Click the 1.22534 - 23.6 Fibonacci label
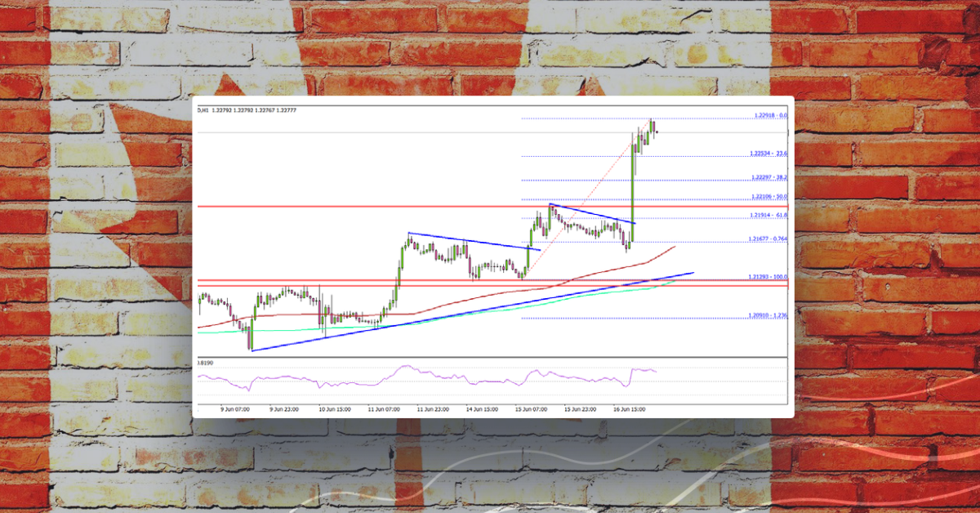Viewport: 980px width, 513px height. 768,151
